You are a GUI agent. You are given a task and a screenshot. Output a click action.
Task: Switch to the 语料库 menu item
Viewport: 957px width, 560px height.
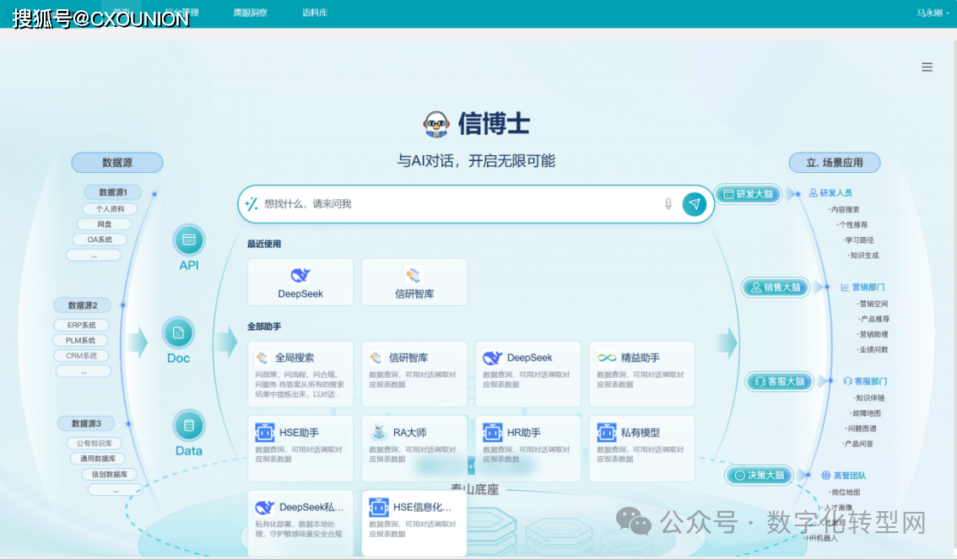[x=315, y=13]
